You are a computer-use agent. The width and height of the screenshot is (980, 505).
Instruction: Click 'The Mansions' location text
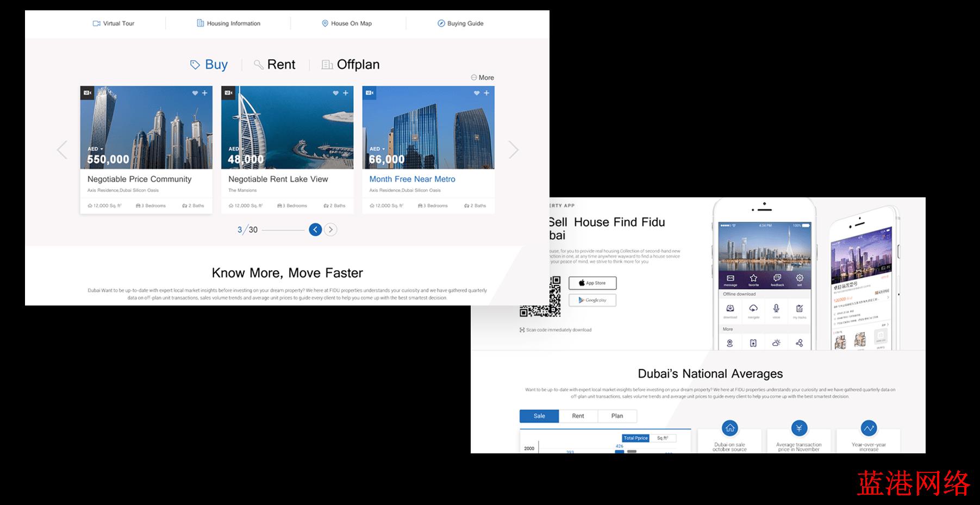(x=242, y=190)
